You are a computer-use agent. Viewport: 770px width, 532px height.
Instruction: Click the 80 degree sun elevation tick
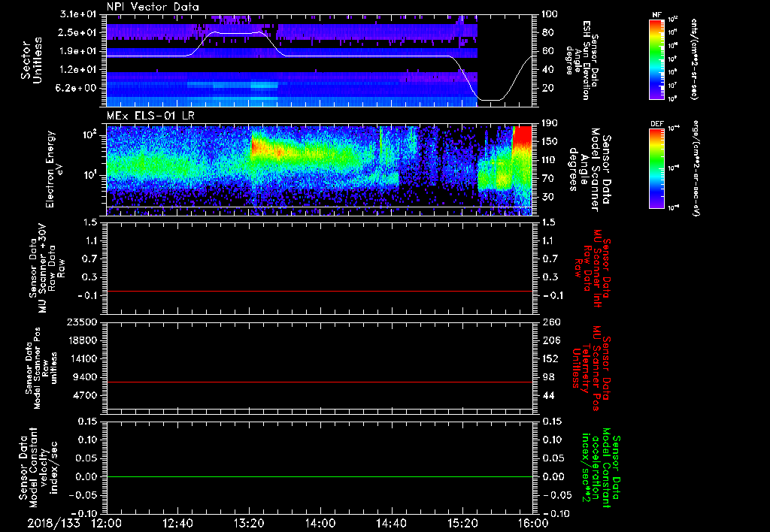(547, 32)
